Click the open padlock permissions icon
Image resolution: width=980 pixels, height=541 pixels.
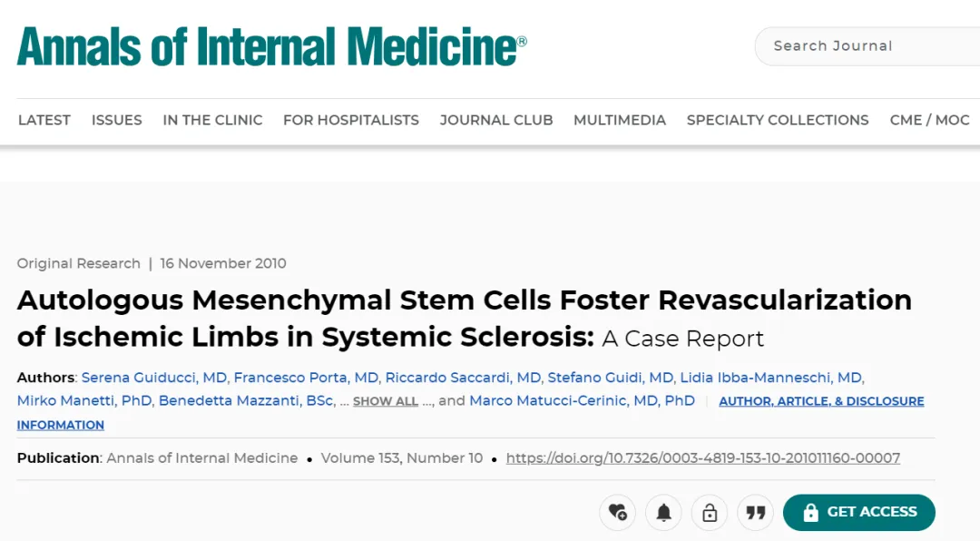[710, 513]
